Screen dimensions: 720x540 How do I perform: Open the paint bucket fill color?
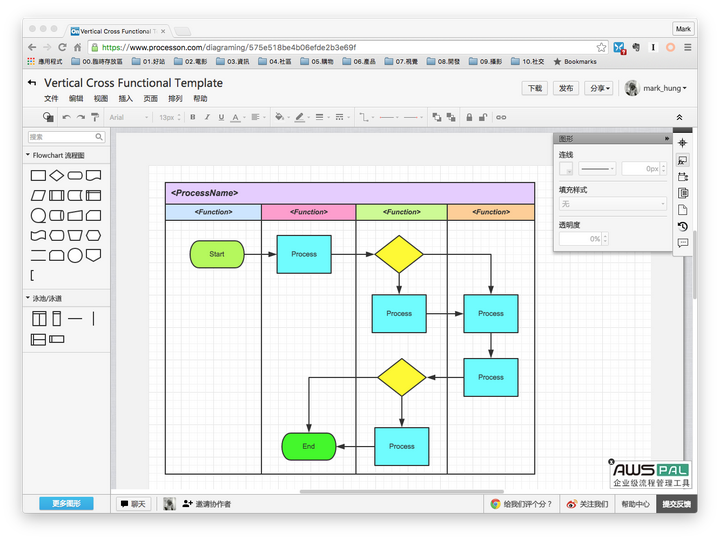pyautogui.click(x=281, y=118)
